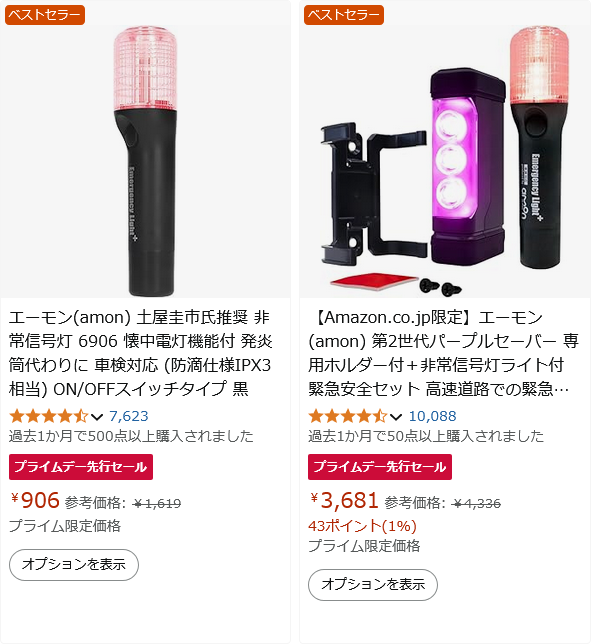Expand rating dropdown arrow next to 10,088
Image resolution: width=592 pixels, height=644 pixels.
point(396,417)
